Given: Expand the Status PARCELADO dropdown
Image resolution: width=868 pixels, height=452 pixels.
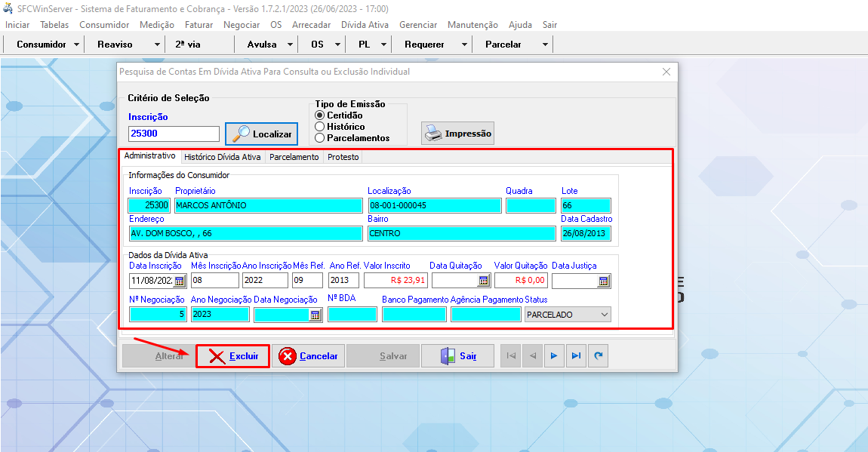Looking at the screenshot, I should [603, 315].
